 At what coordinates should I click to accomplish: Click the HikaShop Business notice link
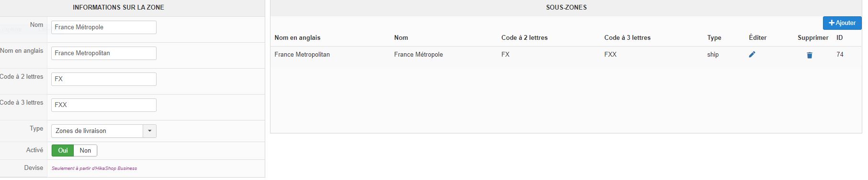(94, 168)
